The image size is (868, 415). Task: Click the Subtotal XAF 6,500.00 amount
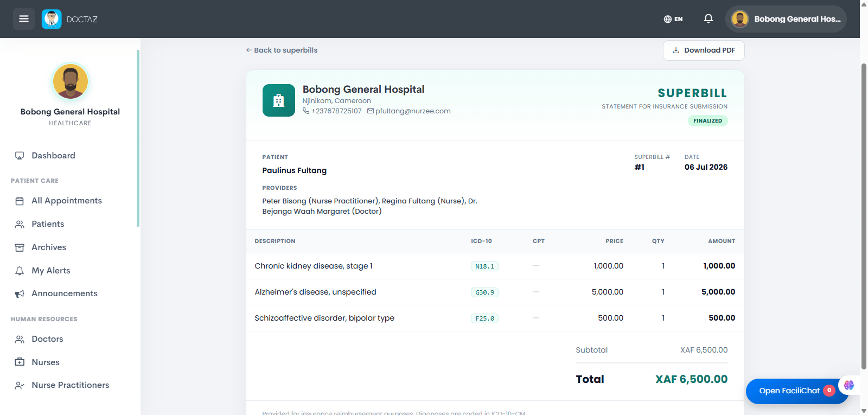click(x=704, y=350)
